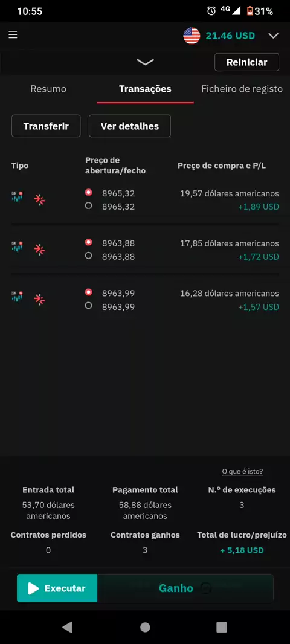This screenshot has width=290, height=644.
Task: Tap the Android home circle icon
Action: coord(145,626)
